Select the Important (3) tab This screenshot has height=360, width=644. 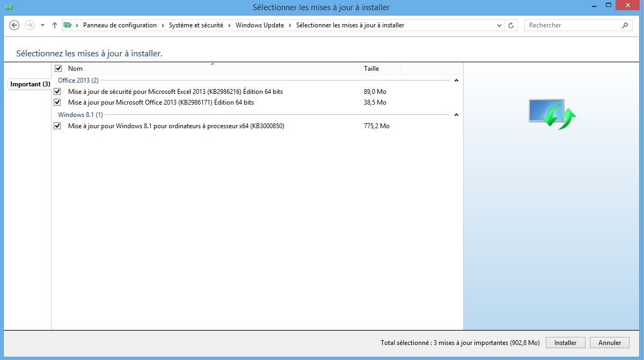pyautogui.click(x=30, y=84)
